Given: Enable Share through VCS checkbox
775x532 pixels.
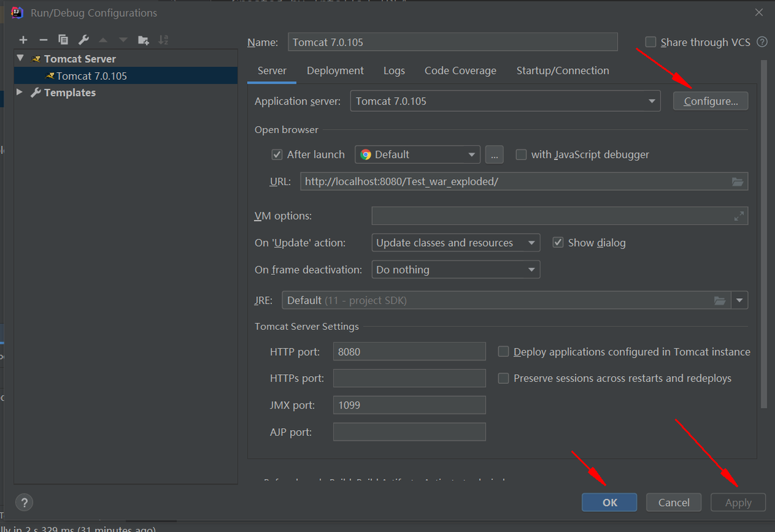Looking at the screenshot, I should pos(650,42).
